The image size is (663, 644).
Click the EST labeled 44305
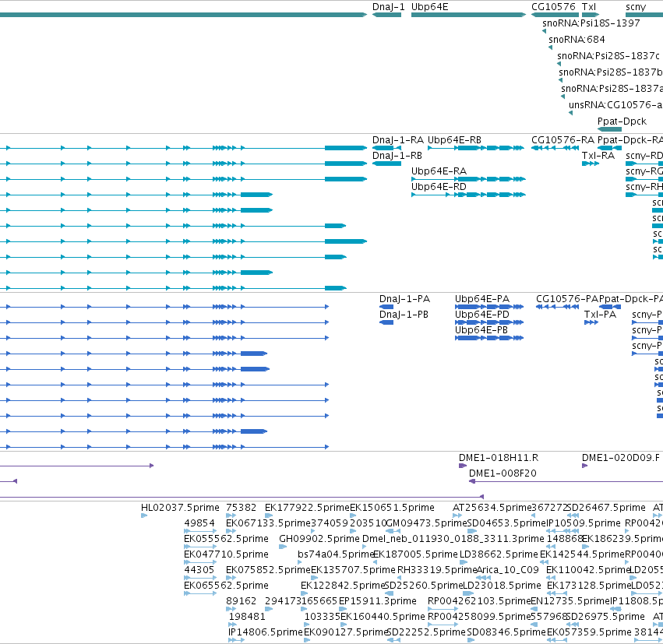click(199, 570)
